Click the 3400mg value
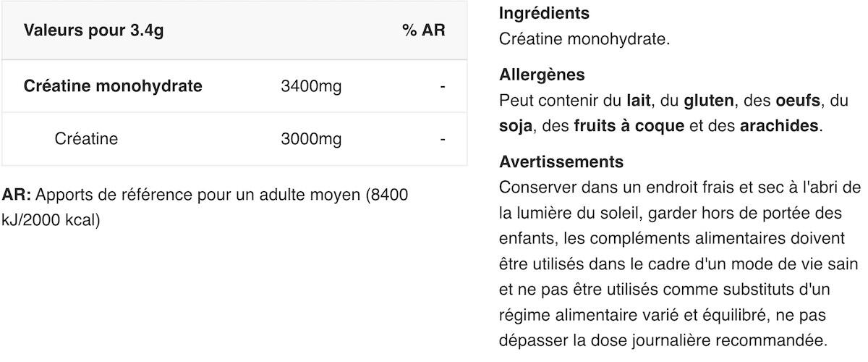The height and width of the screenshot is (362, 868). click(x=311, y=87)
